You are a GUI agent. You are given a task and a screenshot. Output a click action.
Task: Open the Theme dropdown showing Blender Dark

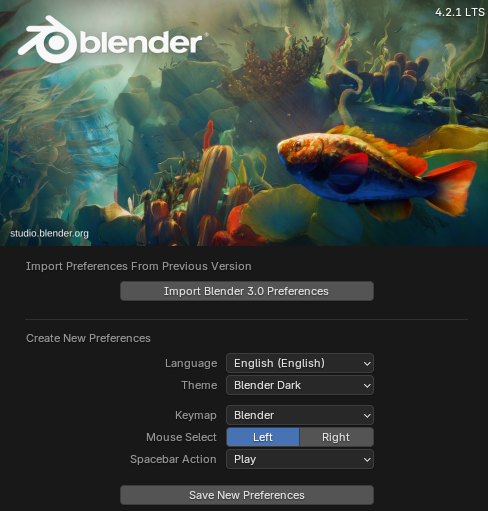[x=300, y=385]
